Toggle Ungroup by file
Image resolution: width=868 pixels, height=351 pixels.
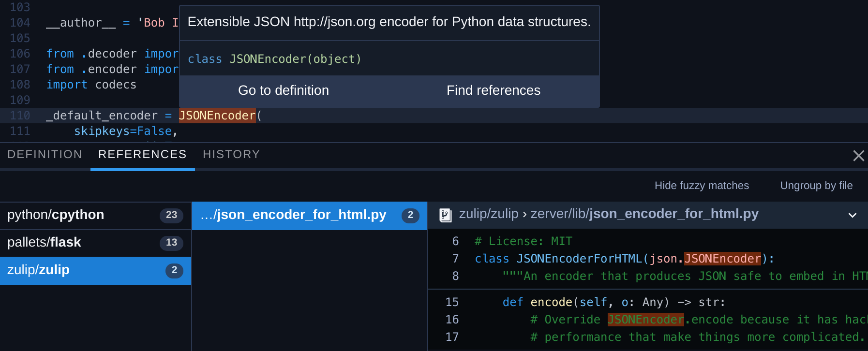[816, 186]
